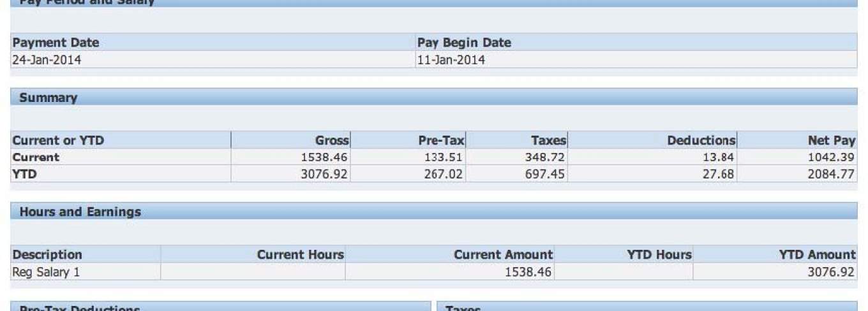Select the YTD row label in Summary
The height and width of the screenshot is (311, 868).
click(24, 173)
